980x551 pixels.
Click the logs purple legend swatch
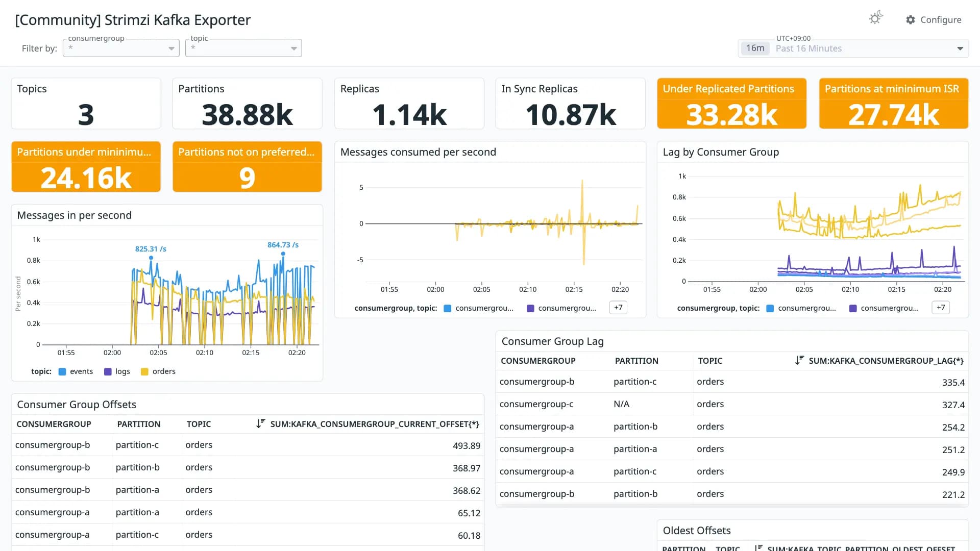[x=108, y=371]
